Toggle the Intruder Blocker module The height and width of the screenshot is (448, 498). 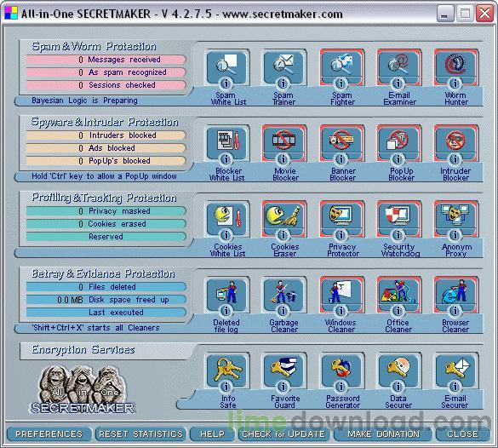tap(455, 141)
